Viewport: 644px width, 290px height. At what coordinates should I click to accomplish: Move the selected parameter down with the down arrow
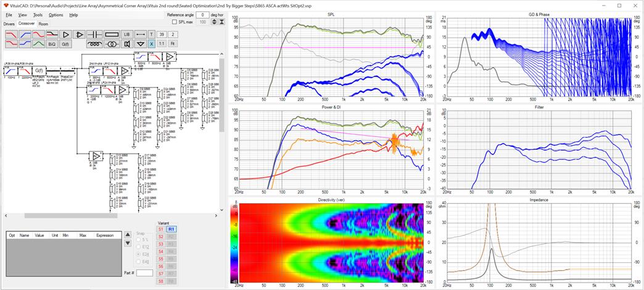[x=128, y=243]
